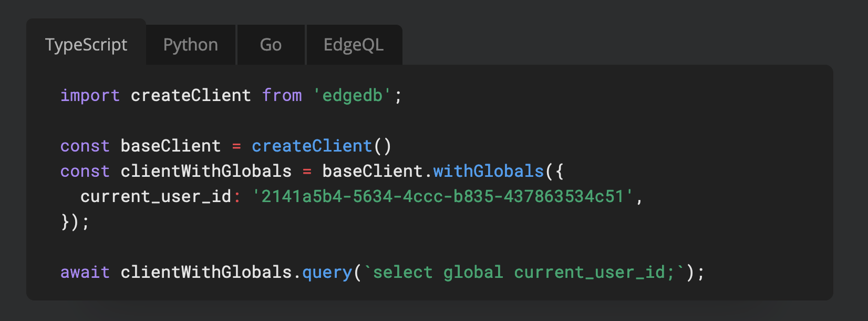Click the withGlobals method name
This screenshot has height=321, width=868.
488,171
